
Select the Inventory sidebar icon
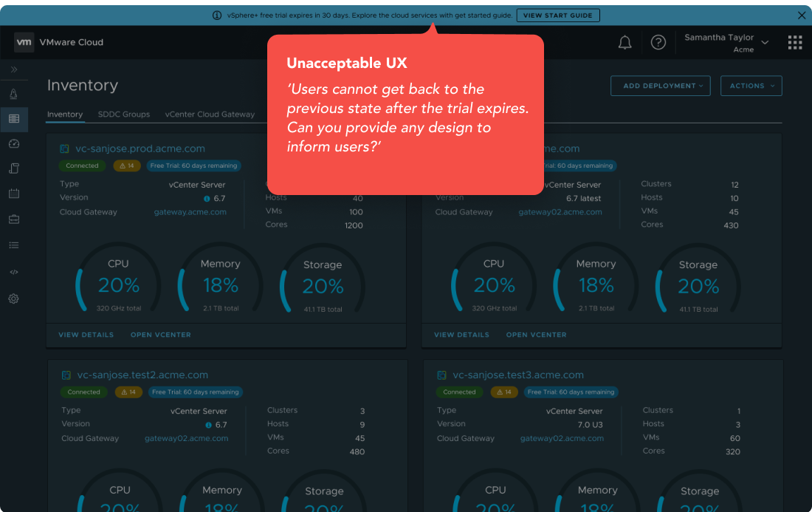coord(14,119)
